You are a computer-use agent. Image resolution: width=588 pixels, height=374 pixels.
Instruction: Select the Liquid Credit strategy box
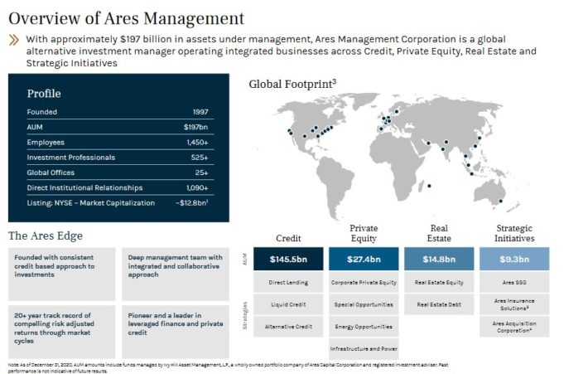point(287,304)
